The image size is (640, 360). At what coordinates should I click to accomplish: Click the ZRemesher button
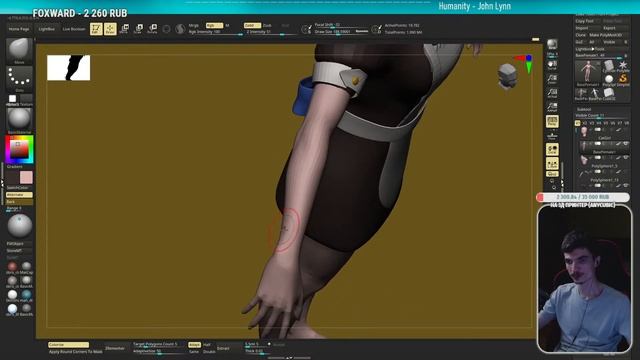(115, 348)
